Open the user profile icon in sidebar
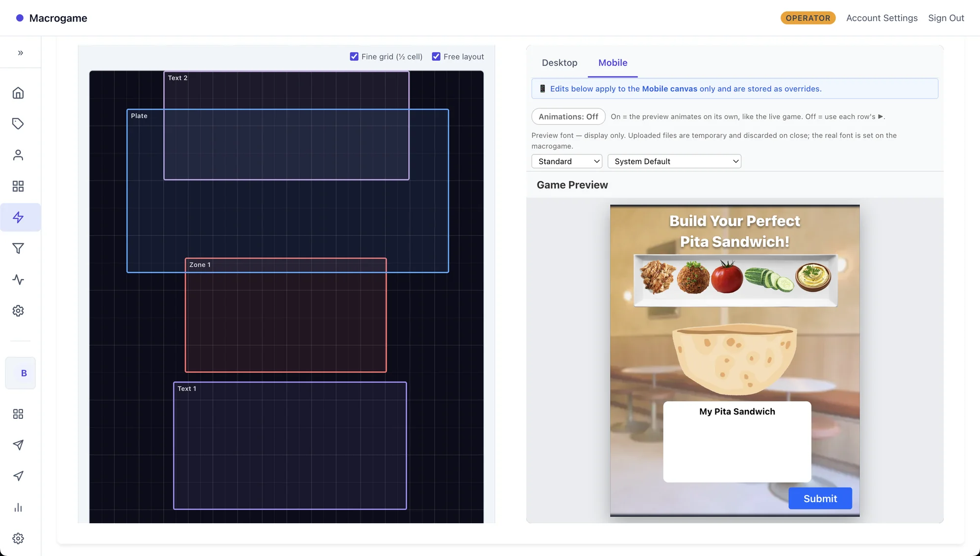Viewport: 980px width, 556px height. [18, 155]
